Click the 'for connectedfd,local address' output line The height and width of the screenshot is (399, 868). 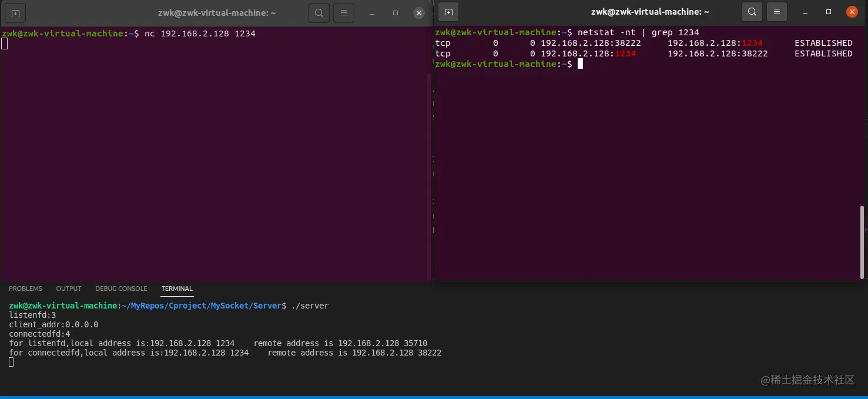225,353
